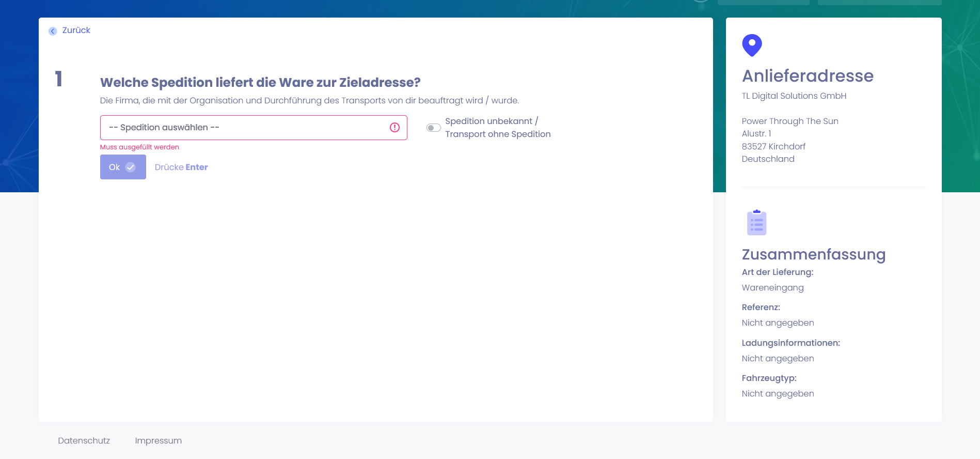Click the step number 1 indicator
This screenshot has width=980, height=459.
coord(59,79)
